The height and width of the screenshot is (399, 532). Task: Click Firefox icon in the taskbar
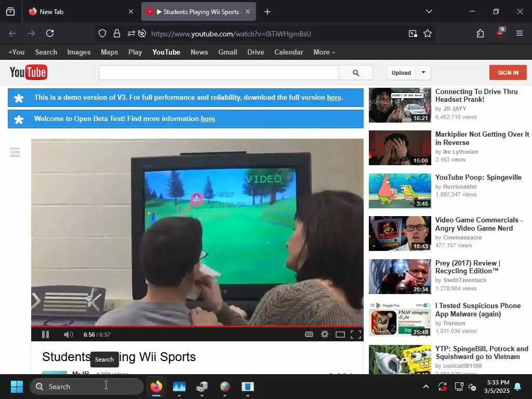[x=156, y=387]
